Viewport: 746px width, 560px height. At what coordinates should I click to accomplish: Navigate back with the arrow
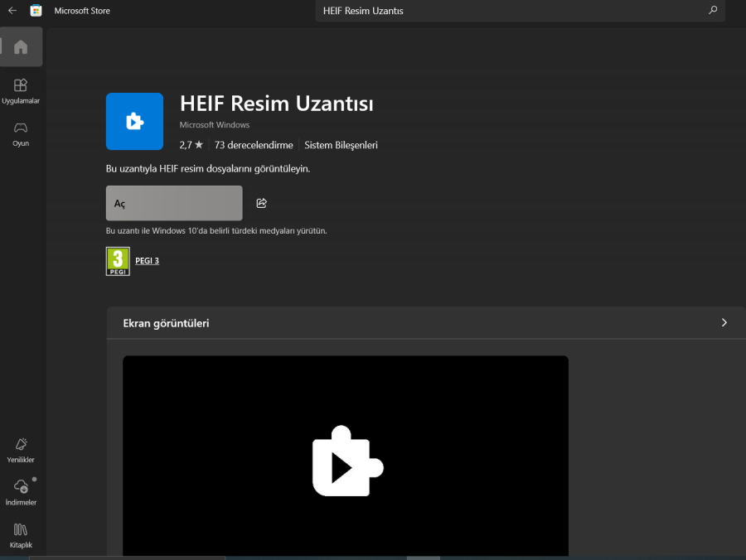[10, 11]
